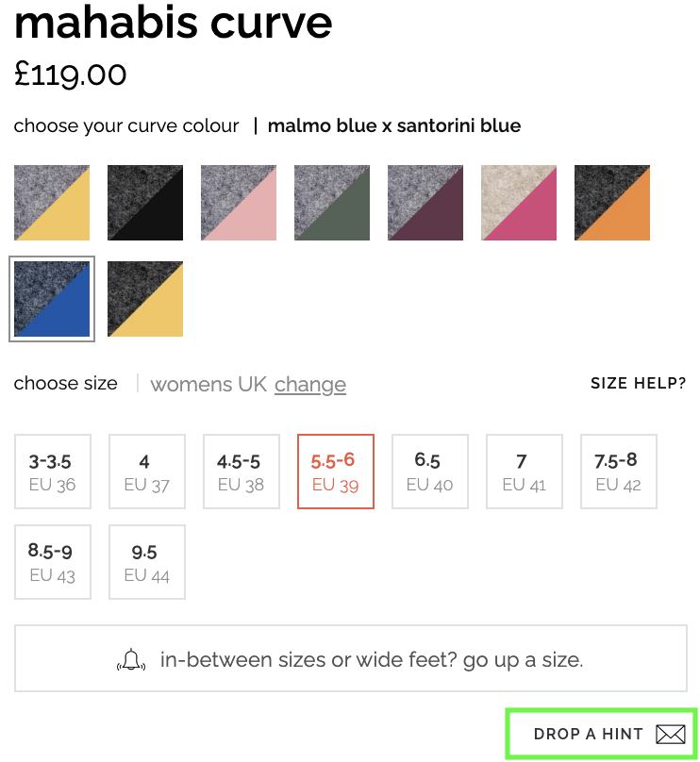This screenshot has height=762, width=700.
Task: Click the envelope icon beside Drop a Hint
Action: [670, 734]
